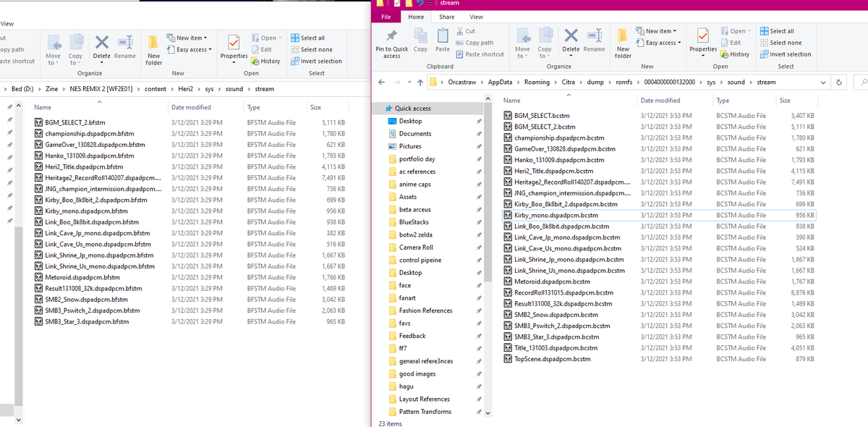Image resolution: width=868 pixels, height=427 pixels.
Task: Click Heri2 in left window breadcrumb path
Action: point(186,89)
